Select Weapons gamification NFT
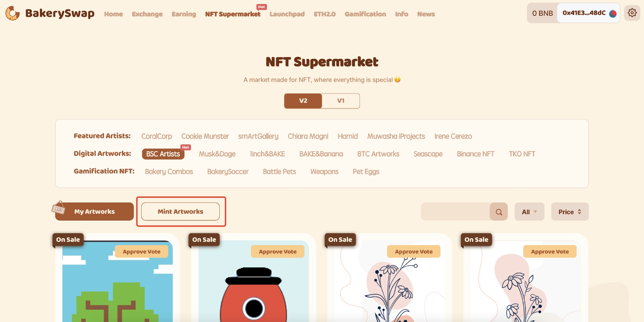644x322 pixels. click(324, 172)
